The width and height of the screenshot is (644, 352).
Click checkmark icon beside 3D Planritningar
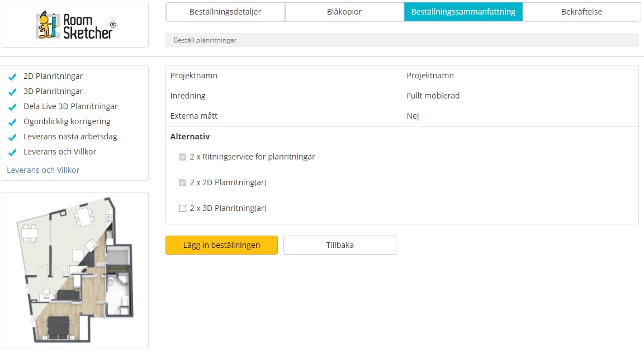(12, 92)
